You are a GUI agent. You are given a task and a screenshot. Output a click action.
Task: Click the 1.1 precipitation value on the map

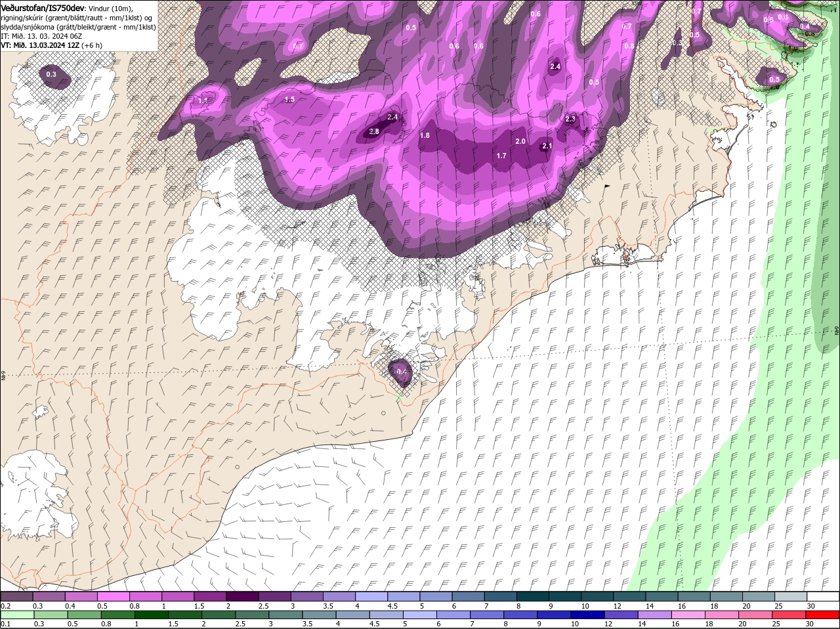[203, 100]
